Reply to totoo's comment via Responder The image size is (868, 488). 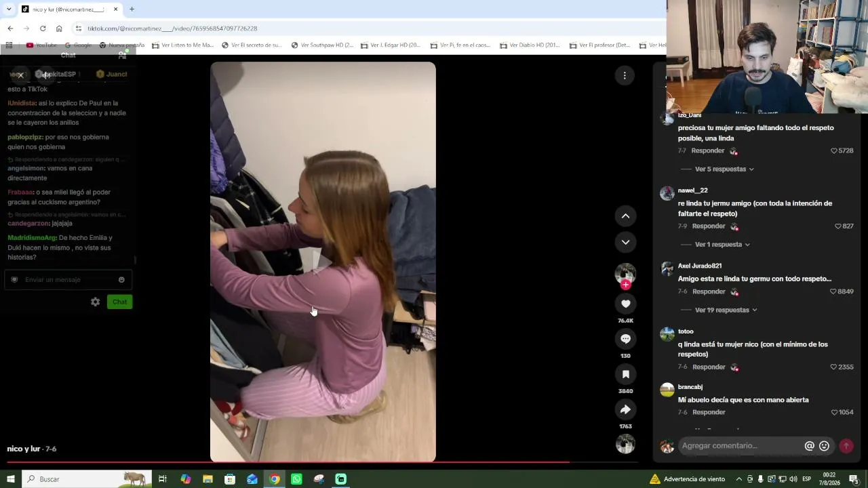pyautogui.click(x=708, y=367)
